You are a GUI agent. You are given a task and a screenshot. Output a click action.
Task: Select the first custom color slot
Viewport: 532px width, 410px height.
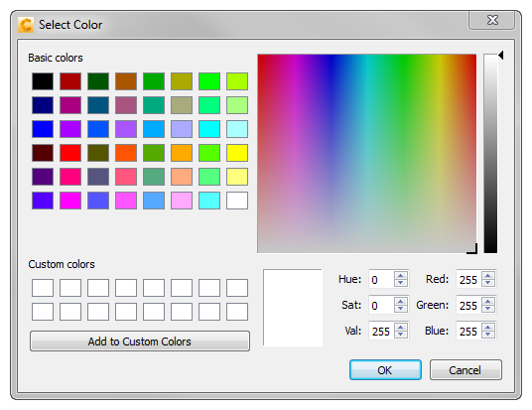[x=43, y=288]
